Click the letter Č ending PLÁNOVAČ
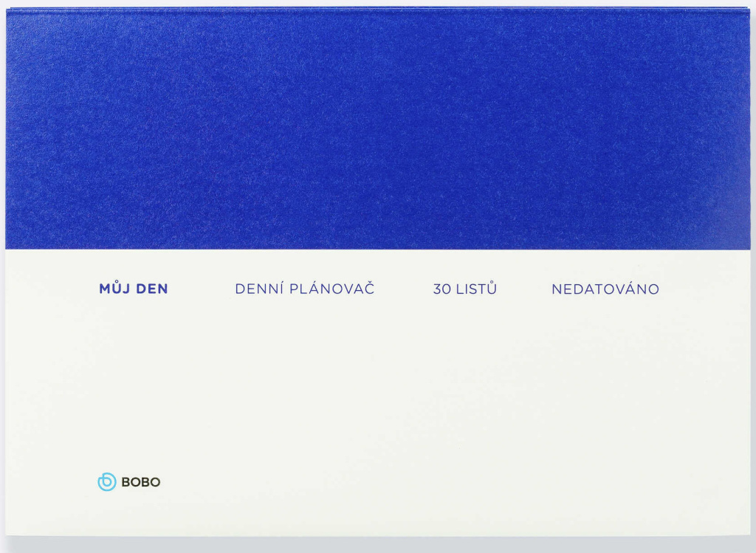 (x=369, y=289)
